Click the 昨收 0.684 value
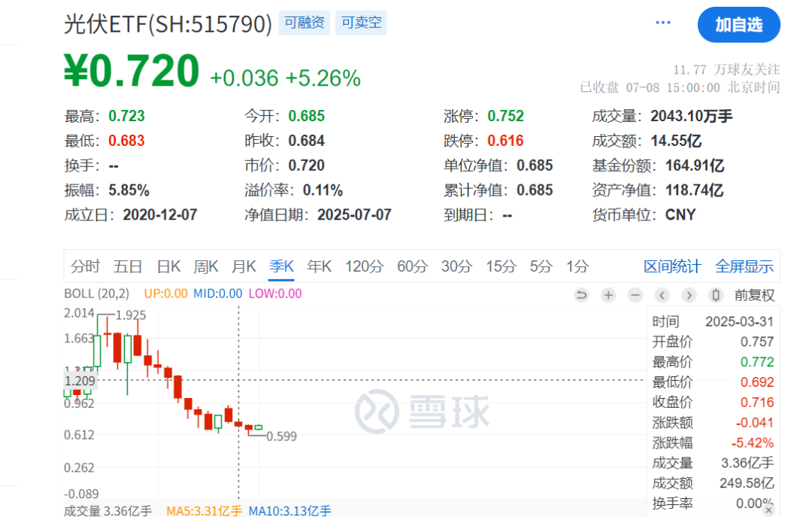The width and height of the screenshot is (812, 517). pyautogui.click(x=307, y=141)
